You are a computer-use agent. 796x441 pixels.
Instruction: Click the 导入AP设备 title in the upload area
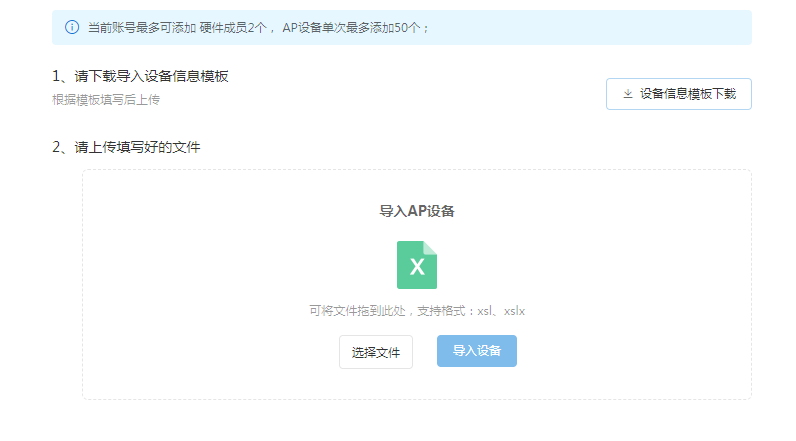click(417, 211)
